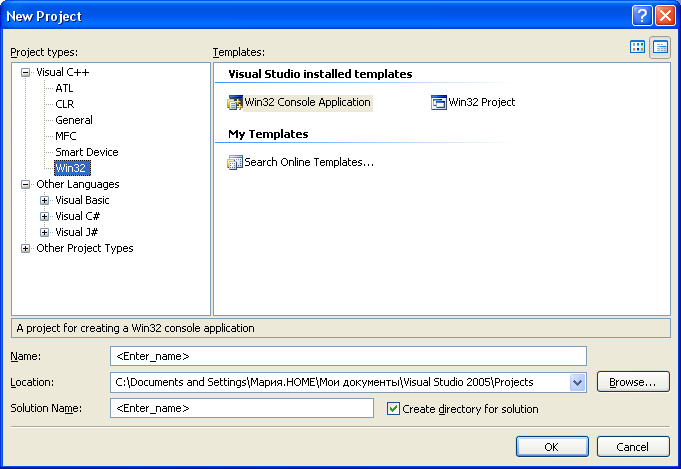Select the Visual C# tree label
The height and width of the screenshot is (469, 681).
coord(77,216)
